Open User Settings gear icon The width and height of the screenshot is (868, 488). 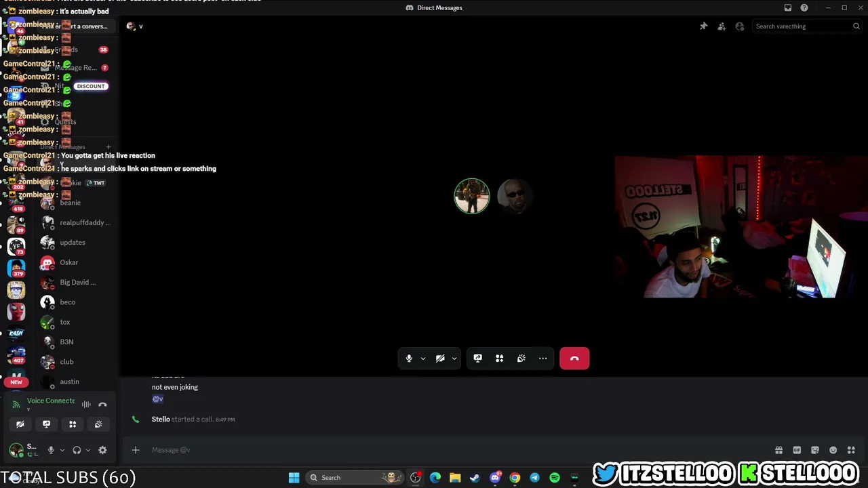(x=102, y=450)
